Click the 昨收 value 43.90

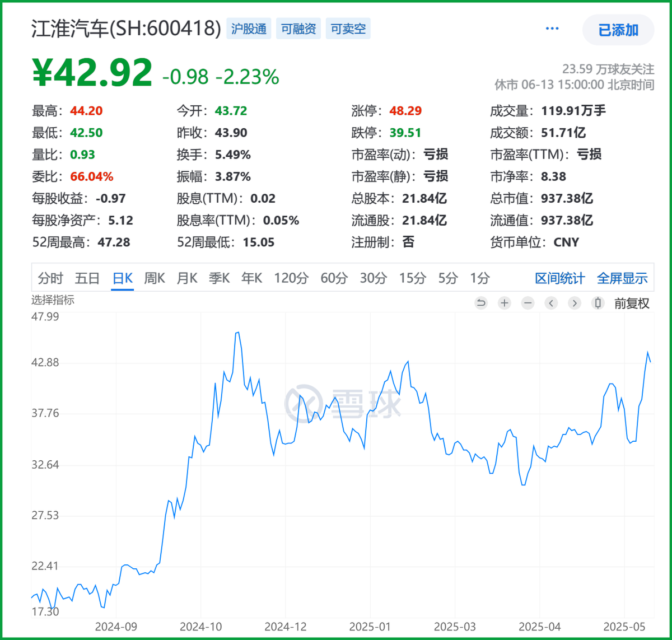(231, 133)
